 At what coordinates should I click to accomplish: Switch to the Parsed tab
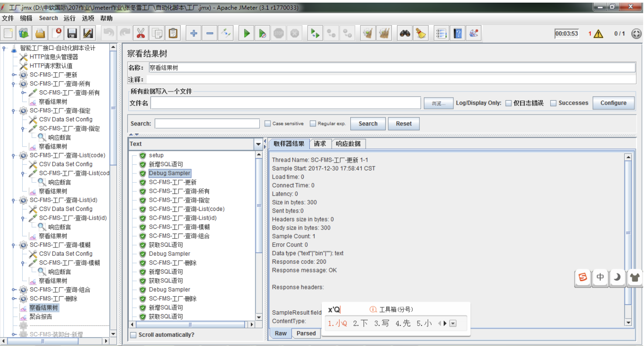point(306,333)
